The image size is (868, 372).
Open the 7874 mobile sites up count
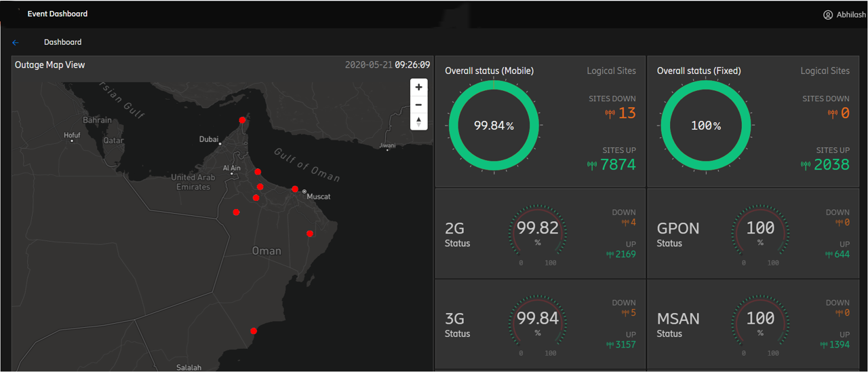[617, 164]
